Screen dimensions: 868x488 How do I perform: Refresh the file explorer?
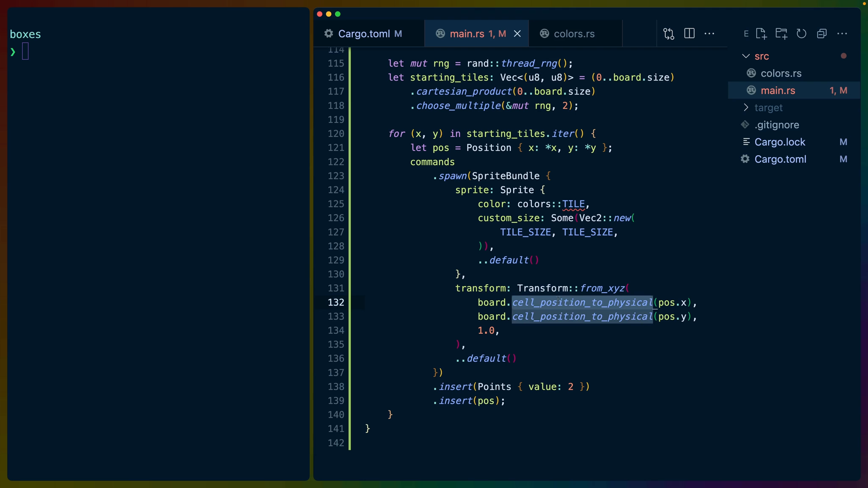pos(801,34)
